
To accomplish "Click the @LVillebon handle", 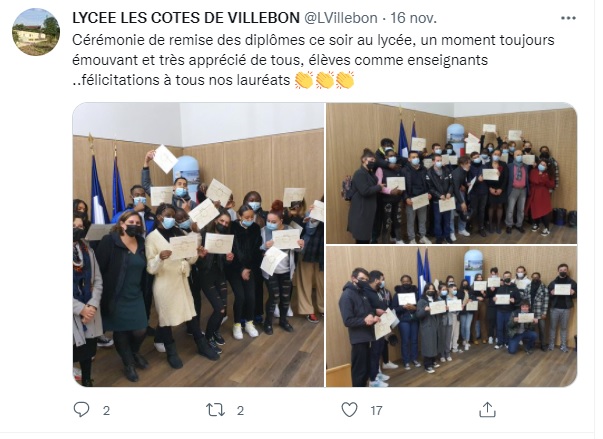I will pyautogui.click(x=340, y=18).
